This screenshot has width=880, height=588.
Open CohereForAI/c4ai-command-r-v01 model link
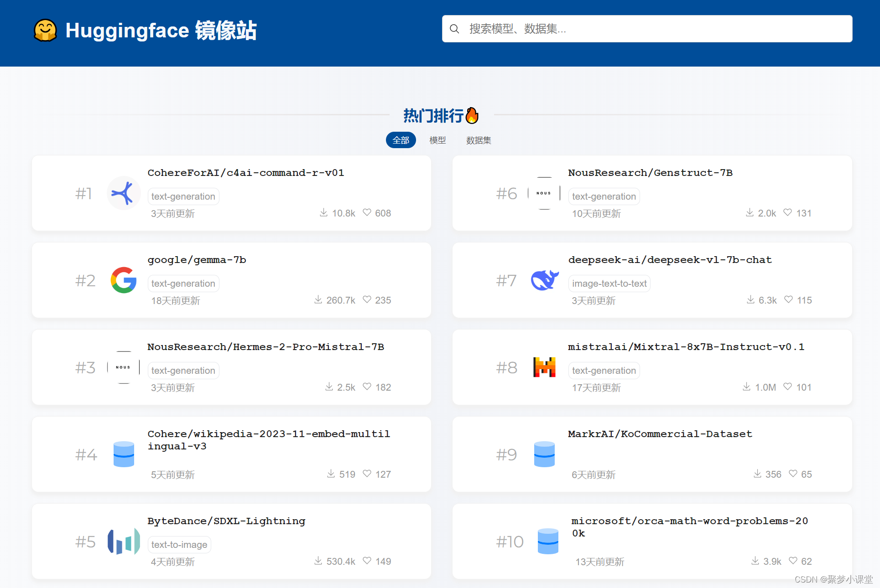click(245, 173)
